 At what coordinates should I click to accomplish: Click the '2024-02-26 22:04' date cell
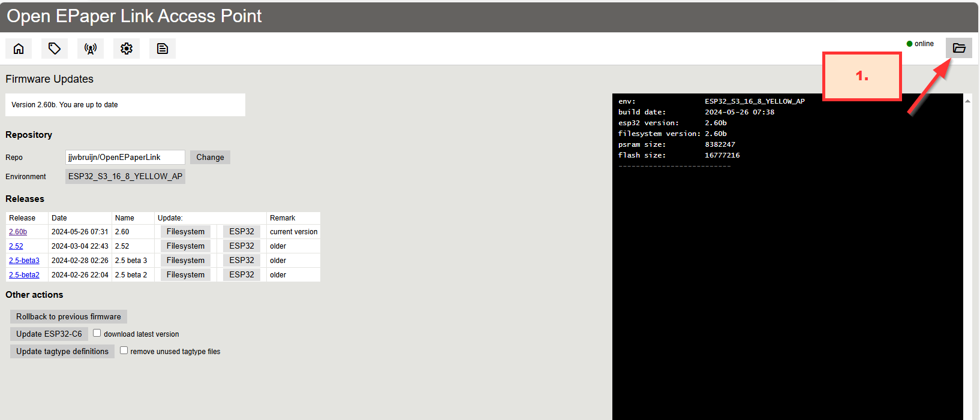click(x=80, y=275)
